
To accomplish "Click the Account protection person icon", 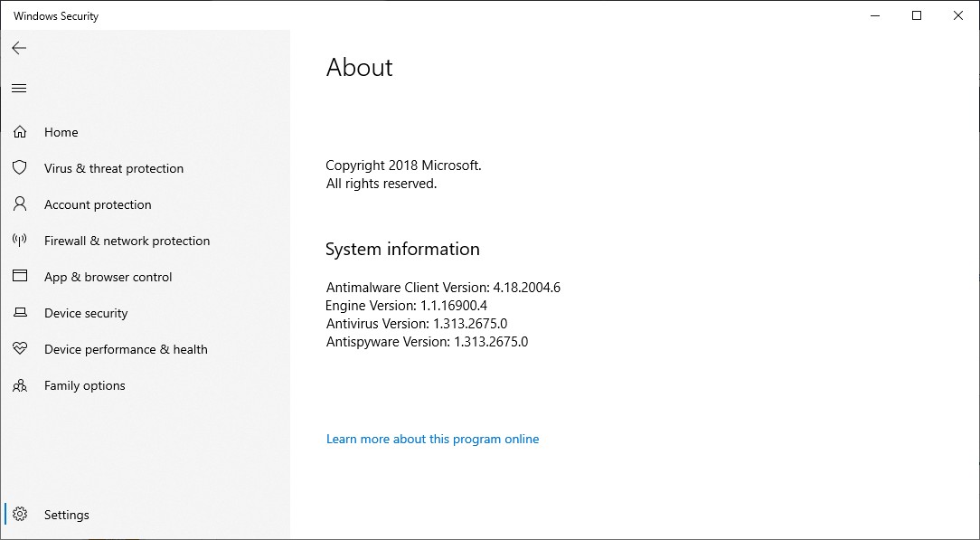I will (20, 204).
